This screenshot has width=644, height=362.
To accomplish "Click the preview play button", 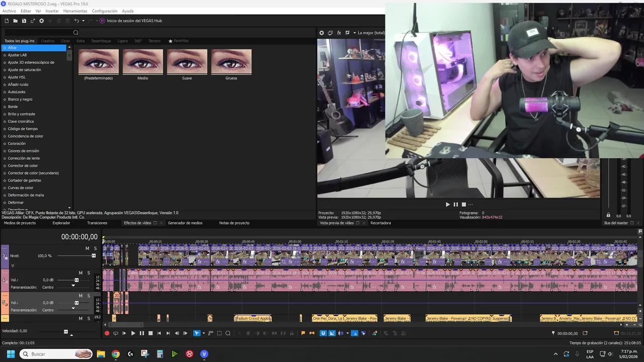I will pos(448,204).
